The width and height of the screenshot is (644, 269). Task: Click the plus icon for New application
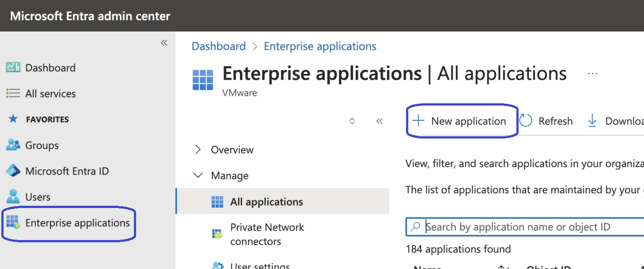pyautogui.click(x=418, y=121)
